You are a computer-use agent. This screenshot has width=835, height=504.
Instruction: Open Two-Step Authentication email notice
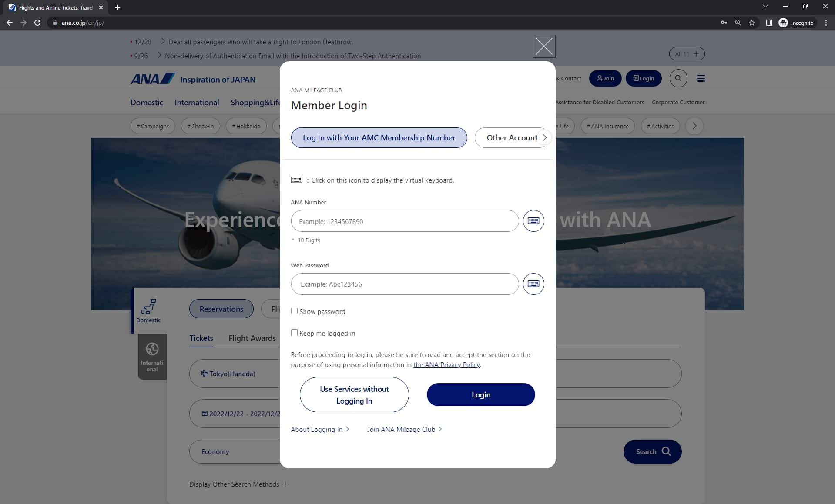[x=293, y=56]
